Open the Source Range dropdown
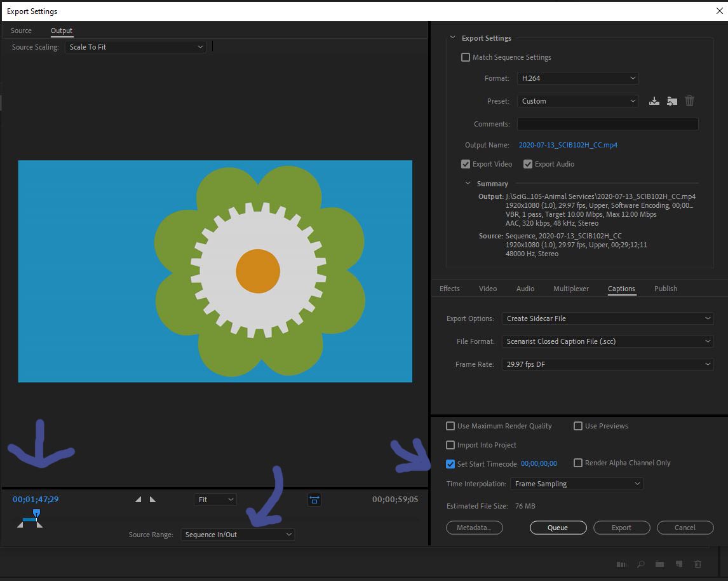This screenshot has height=581, width=728. pyautogui.click(x=237, y=535)
